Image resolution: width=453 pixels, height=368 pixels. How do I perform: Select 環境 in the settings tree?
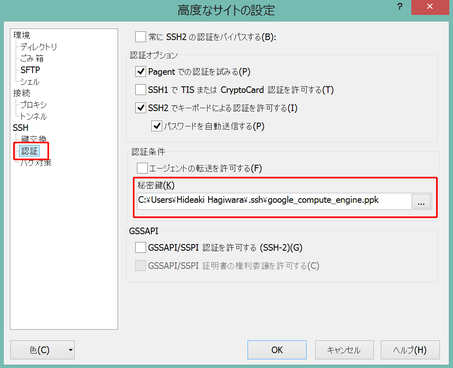[22, 35]
